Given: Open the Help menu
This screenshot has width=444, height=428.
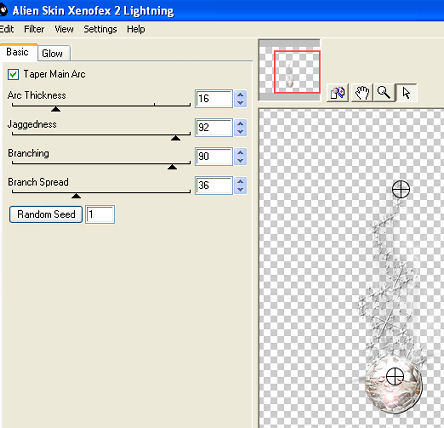Looking at the screenshot, I should coord(136,29).
